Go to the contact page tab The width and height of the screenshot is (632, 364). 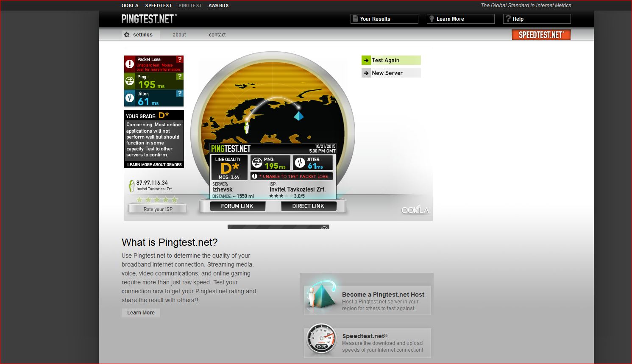tap(217, 35)
